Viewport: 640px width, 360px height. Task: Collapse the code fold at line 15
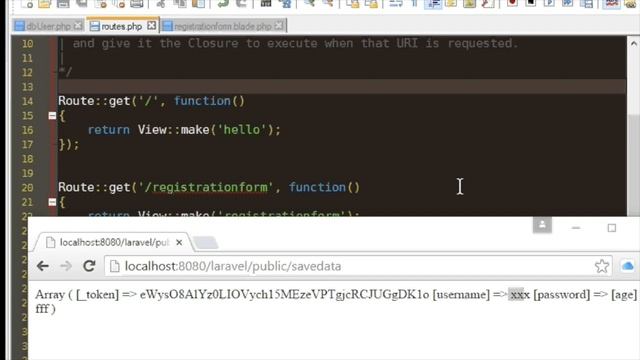click(x=52, y=116)
